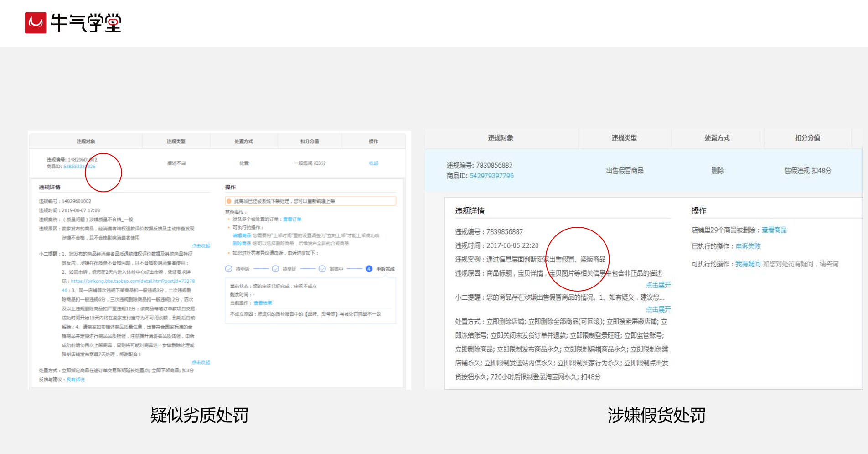Image resolution: width=868 pixels, height=454 pixels.
Task: Click the 待申诉 step check circle
Action: [x=228, y=269]
